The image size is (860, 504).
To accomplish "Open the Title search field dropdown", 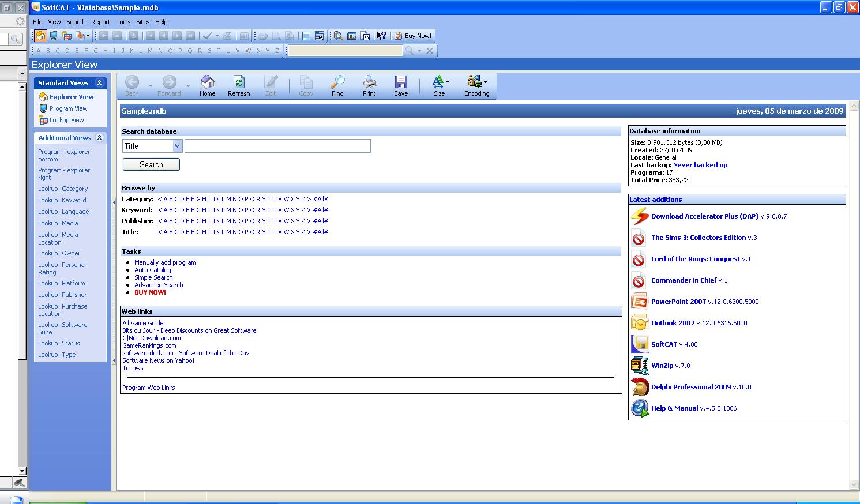I will (177, 146).
